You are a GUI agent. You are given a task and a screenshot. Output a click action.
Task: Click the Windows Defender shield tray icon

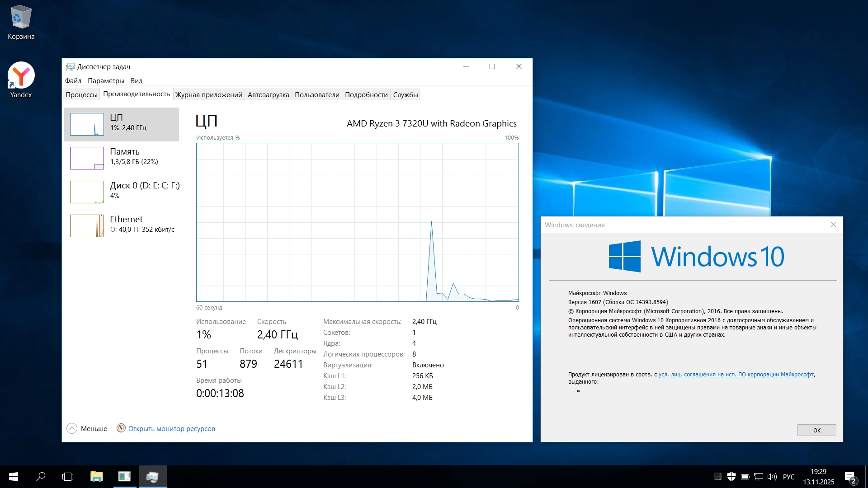tap(731, 477)
